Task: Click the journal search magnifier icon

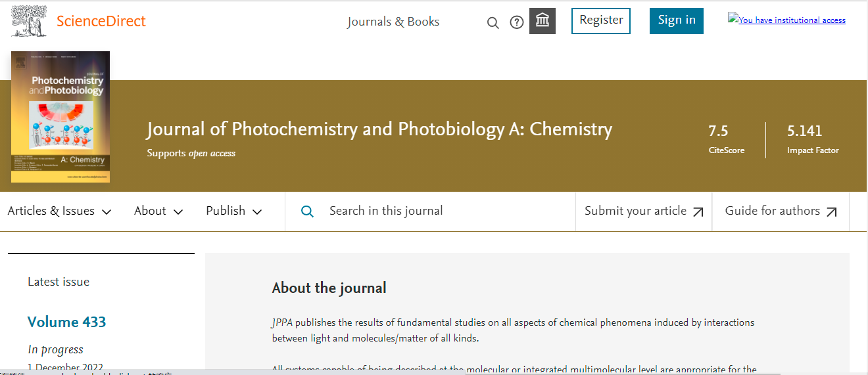Action: click(307, 211)
